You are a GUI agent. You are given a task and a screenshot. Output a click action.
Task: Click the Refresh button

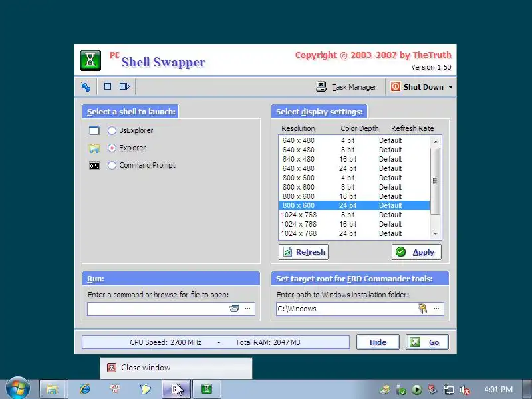pos(304,252)
